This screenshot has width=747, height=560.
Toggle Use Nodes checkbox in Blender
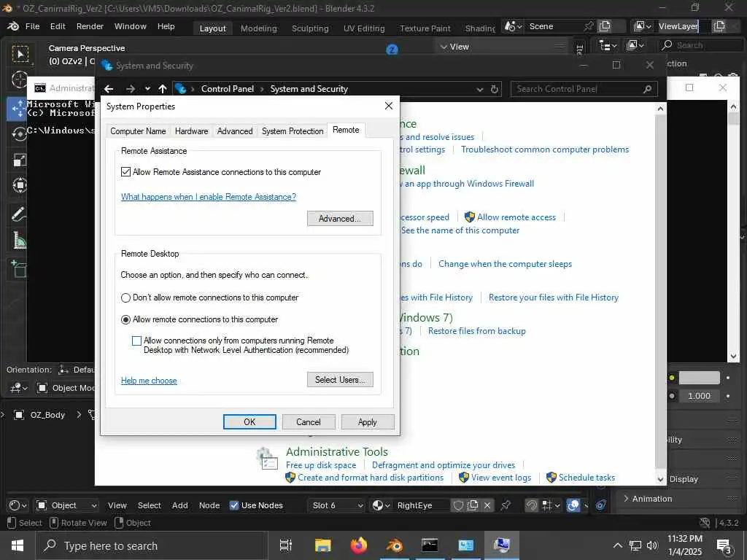click(234, 505)
